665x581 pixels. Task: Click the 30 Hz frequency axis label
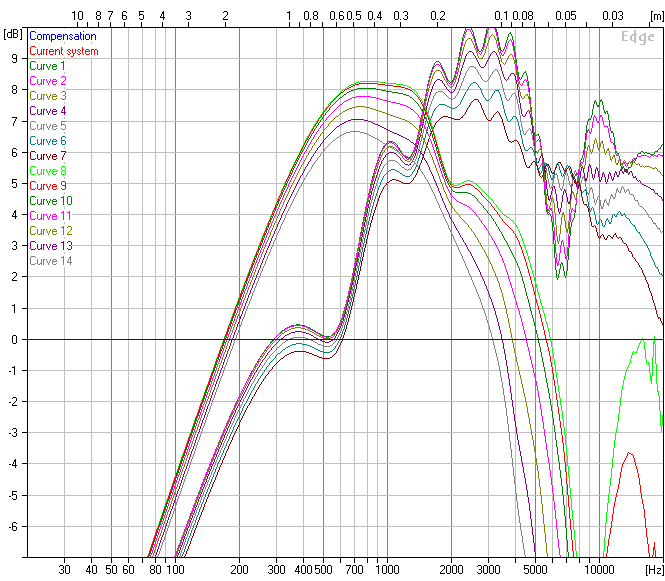64,570
